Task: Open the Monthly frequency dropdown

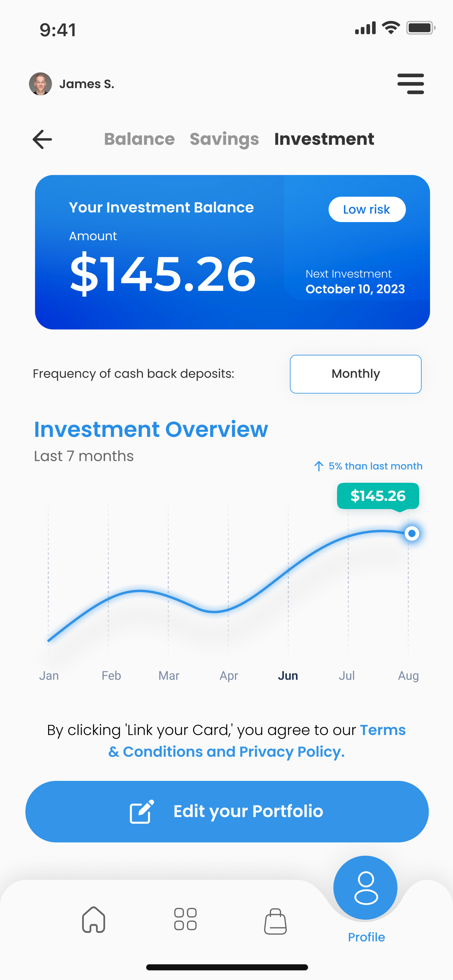Action: coord(356,374)
